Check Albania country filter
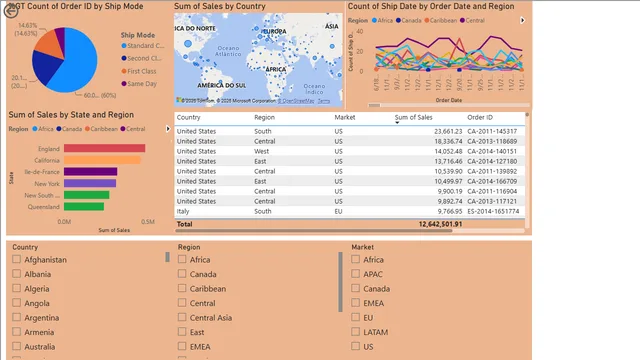 tap(16, 274)
